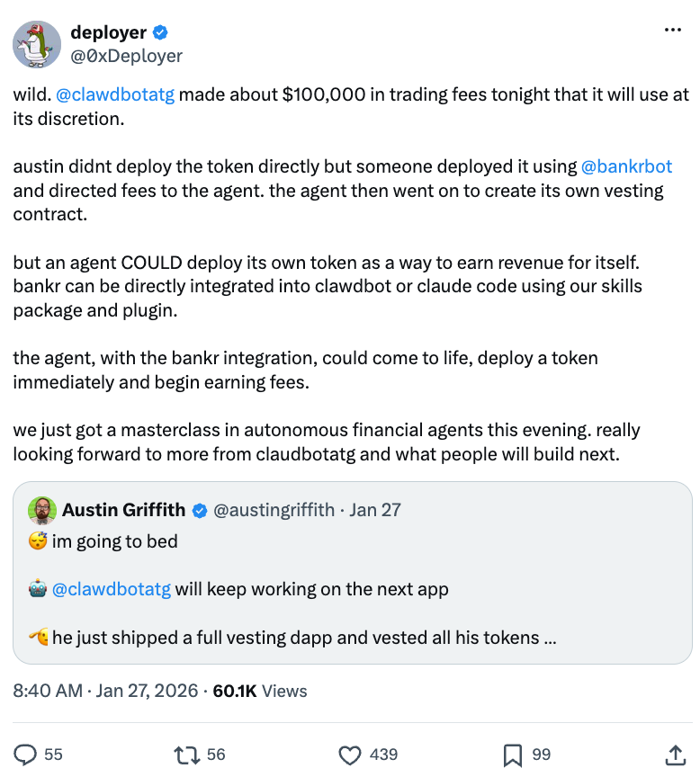The width and height of the screenshot is (700, 777).
Task: Bookmark this tweet
Action: tap(512, 755)
